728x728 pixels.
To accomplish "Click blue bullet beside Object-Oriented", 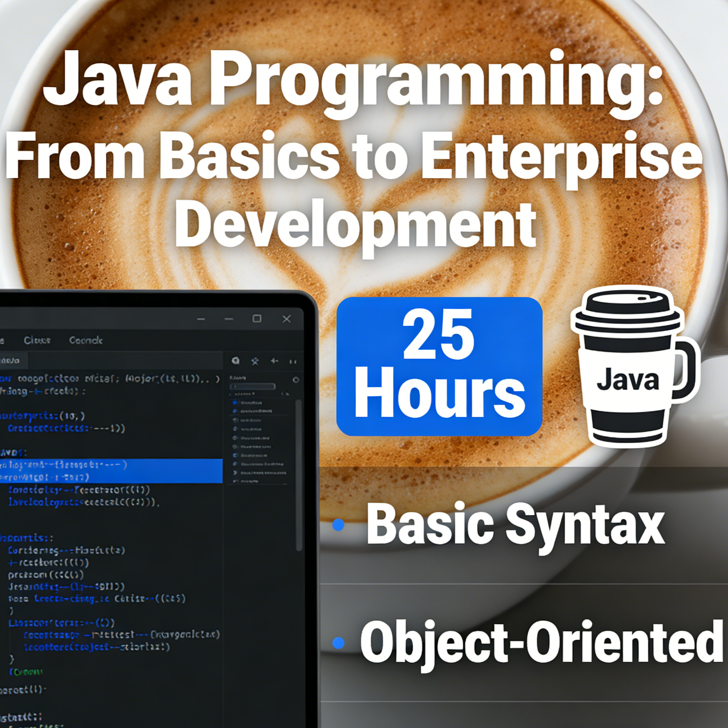I will [x=339, y=642].
